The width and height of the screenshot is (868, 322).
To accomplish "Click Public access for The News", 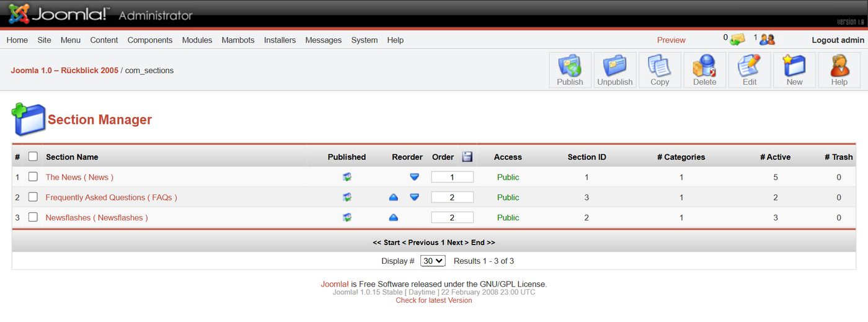I will (x=508, y=177).
